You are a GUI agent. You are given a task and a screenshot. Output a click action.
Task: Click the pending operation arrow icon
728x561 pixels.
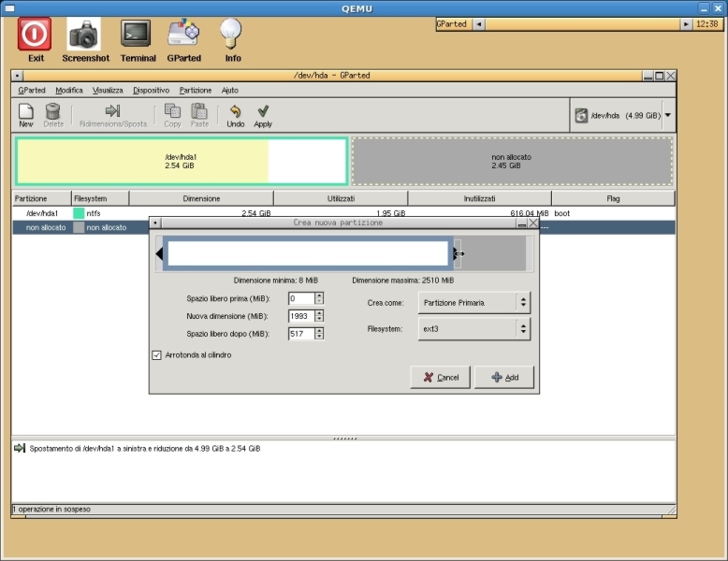pyautogui.click(x=20, y=448)
